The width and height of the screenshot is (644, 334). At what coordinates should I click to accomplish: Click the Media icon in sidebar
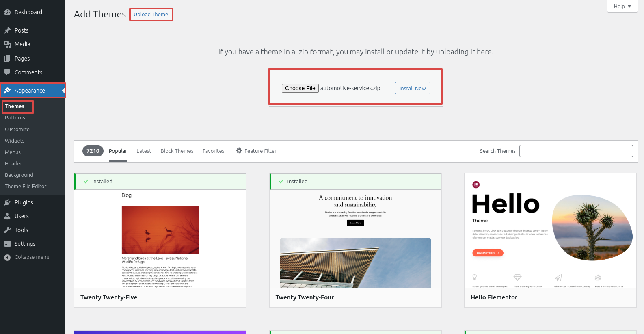(x=7, y=44)
